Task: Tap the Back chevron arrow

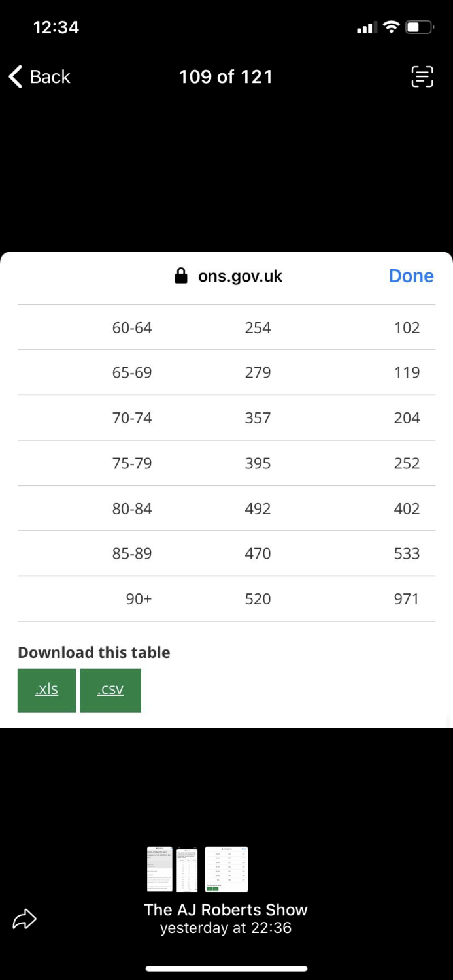Action: coord(16,76)
